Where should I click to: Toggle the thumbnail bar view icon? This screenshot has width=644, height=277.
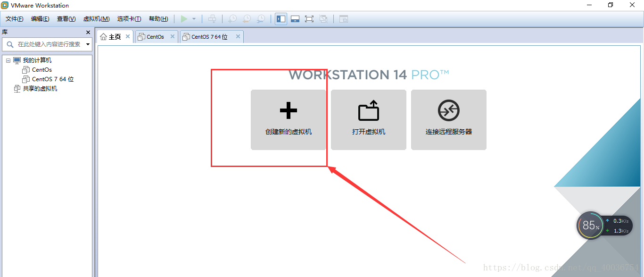click(295, 19)
